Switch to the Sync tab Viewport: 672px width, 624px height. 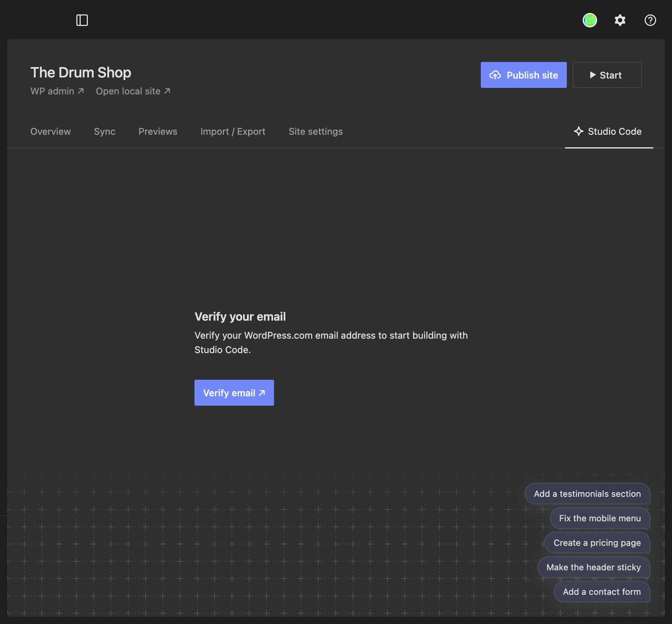click(x=105, y=132)
